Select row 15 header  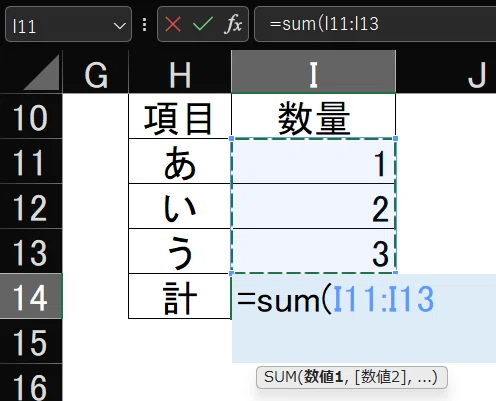31,341
